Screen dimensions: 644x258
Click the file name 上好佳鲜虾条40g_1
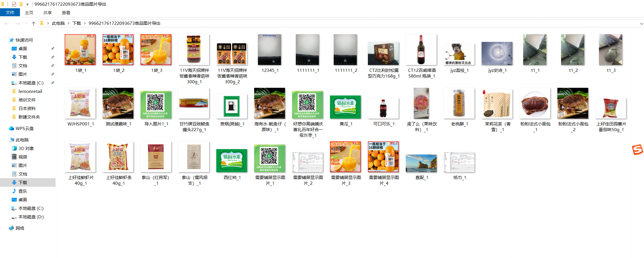(119, 180)
